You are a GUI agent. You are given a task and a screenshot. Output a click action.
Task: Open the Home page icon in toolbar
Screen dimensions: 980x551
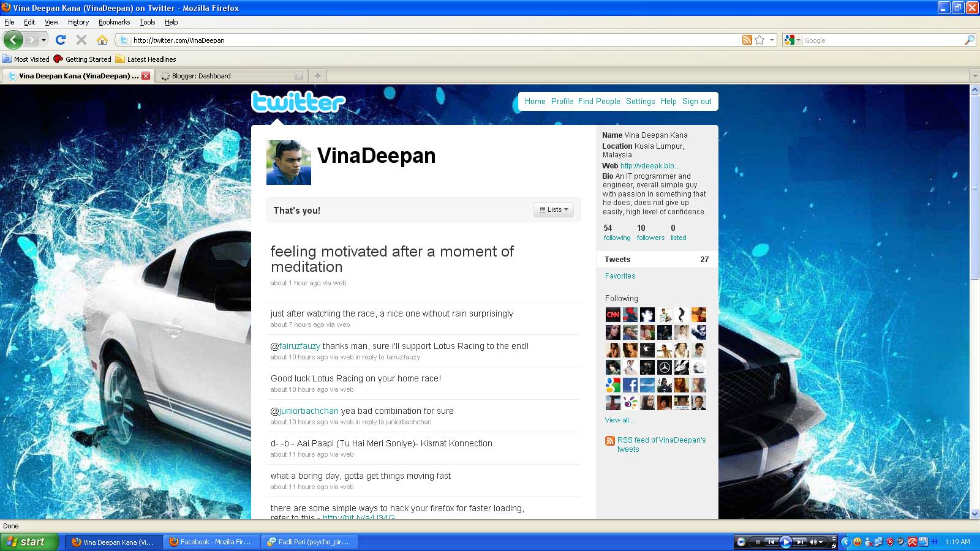(x=102, y=40)
